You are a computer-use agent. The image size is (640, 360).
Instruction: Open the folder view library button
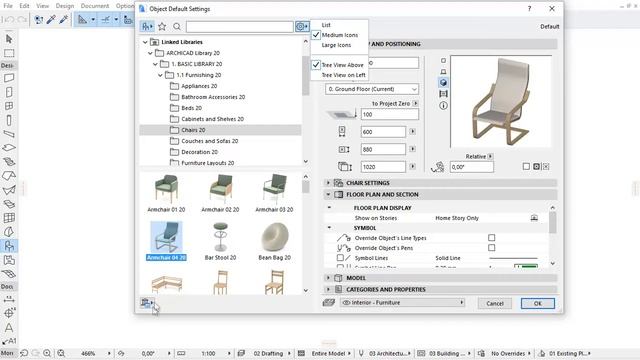(147, 27)
